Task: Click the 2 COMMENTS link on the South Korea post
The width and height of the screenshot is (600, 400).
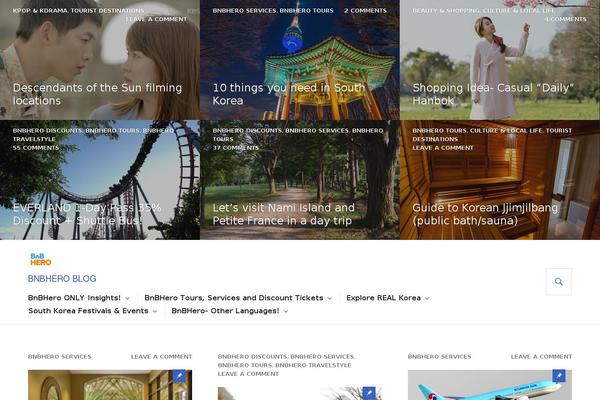Action: (x=365, y=11)
